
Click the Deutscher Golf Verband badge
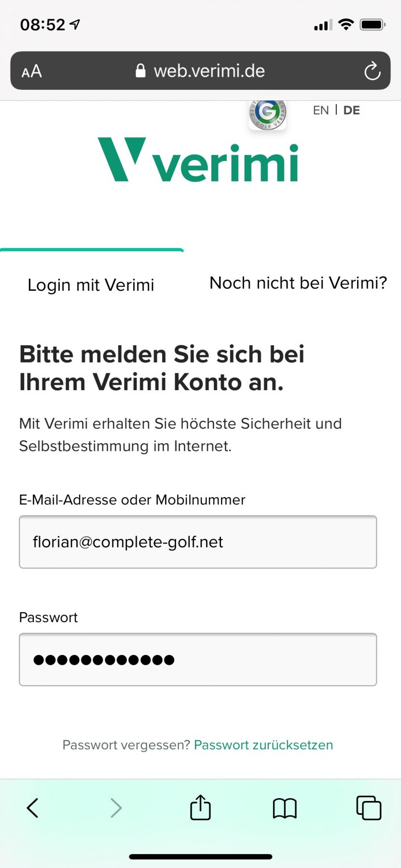coord(267,114)
